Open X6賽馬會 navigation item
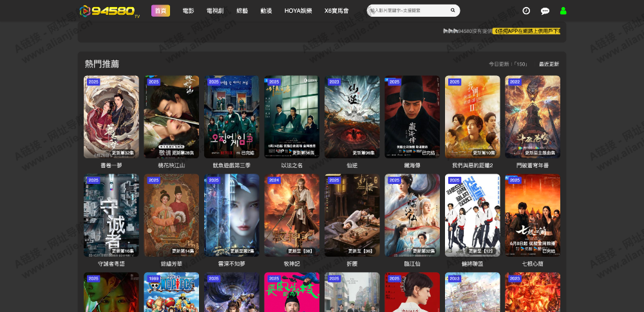 (336, 11)
